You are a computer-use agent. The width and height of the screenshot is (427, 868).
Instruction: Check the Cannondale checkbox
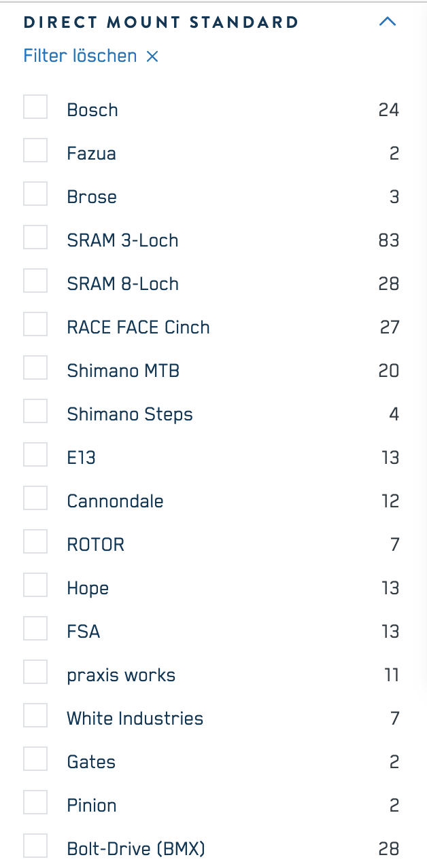pyautogui.click(x=35, y=499)
